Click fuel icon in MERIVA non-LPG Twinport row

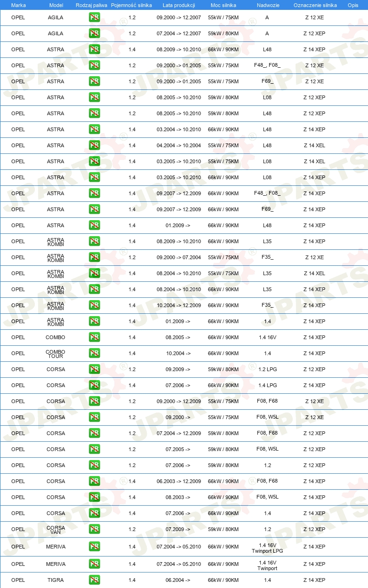94,564
